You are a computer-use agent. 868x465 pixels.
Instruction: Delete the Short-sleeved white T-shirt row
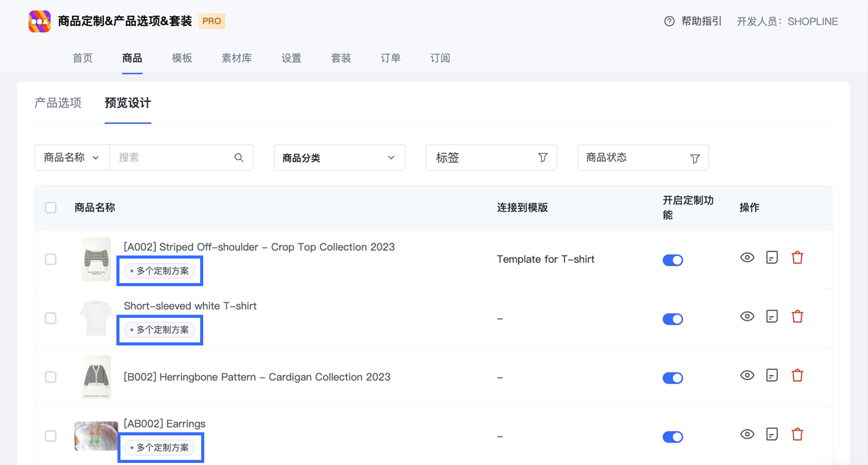click(x=797, y=317)
